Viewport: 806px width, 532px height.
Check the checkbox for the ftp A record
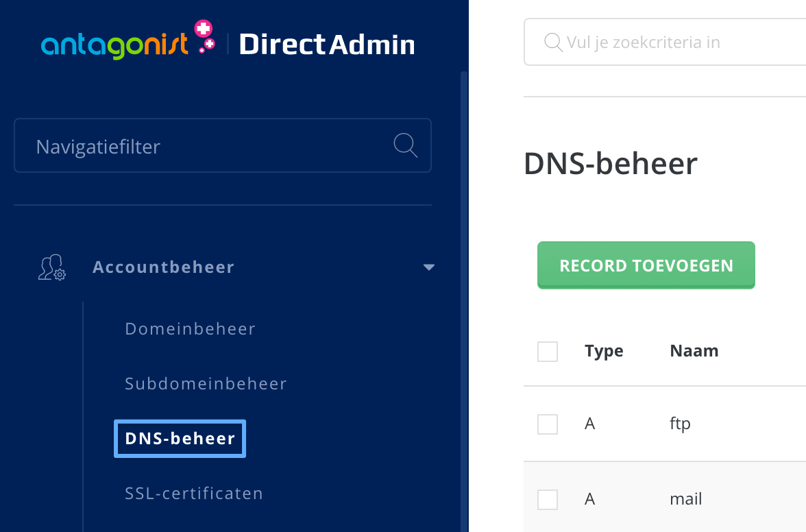547,424
